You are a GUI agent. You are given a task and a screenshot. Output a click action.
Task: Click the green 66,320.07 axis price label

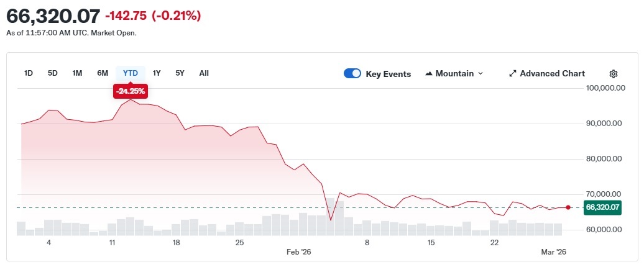click(x=603, y=207)
